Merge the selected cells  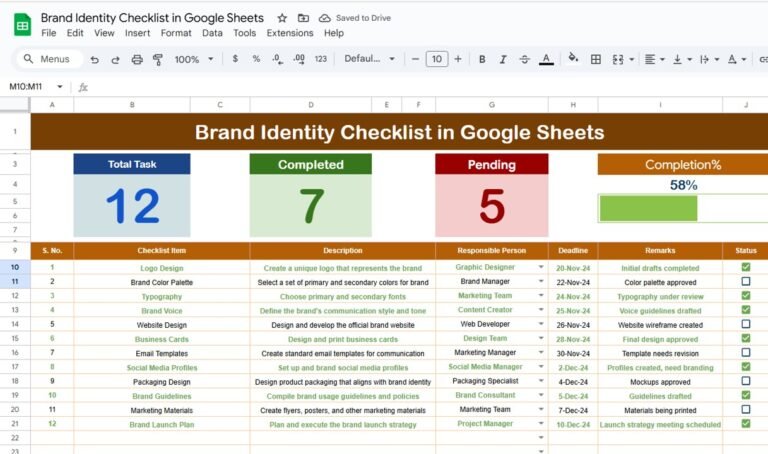[x=618, y=59]
